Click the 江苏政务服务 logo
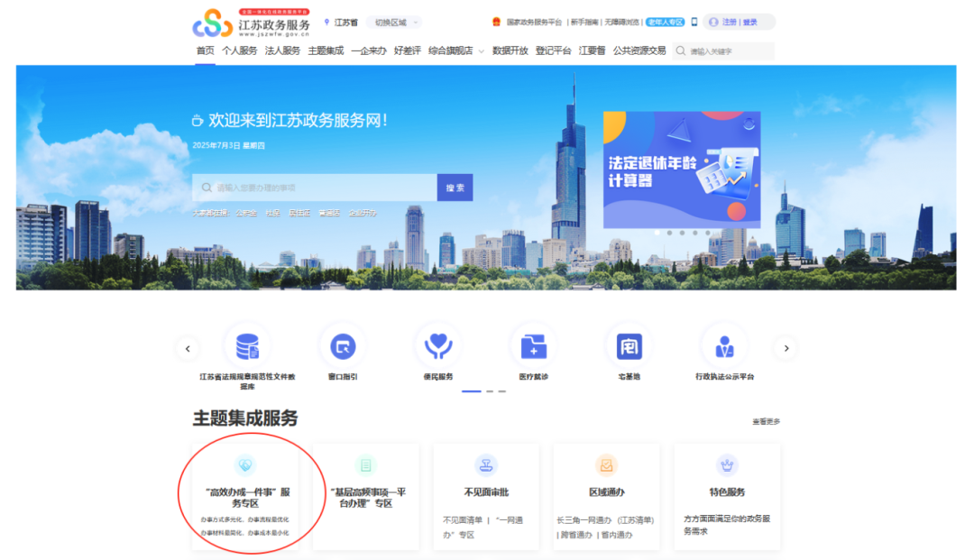 coord(252,23)
